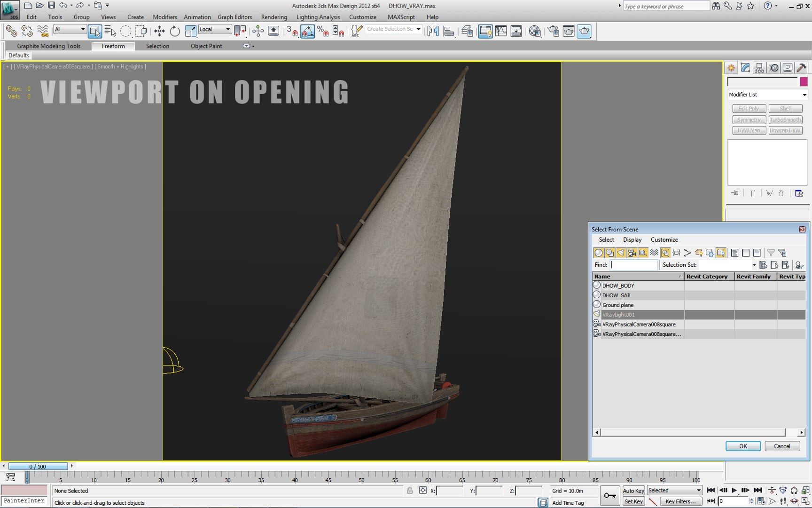The width and height of the screenshot is (812, 508).
Task: Open the Modifiers menu
Action: tap(165, 17)
